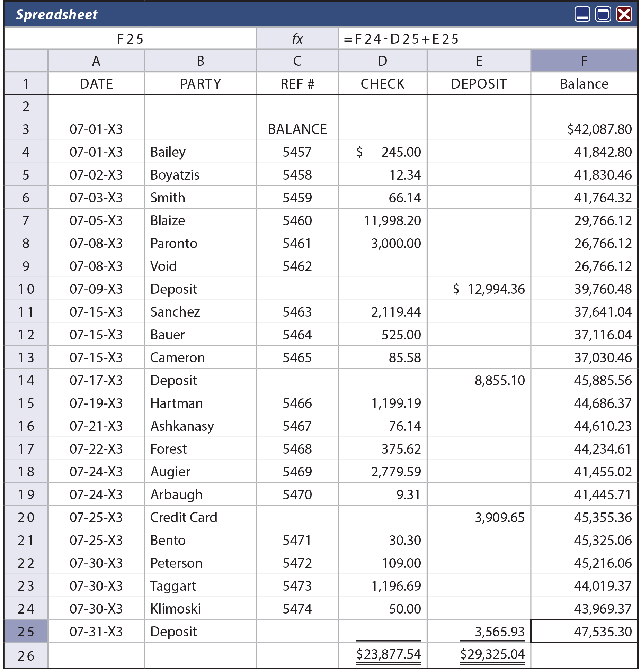Click the Klimoski party cell

coord(201,608)
